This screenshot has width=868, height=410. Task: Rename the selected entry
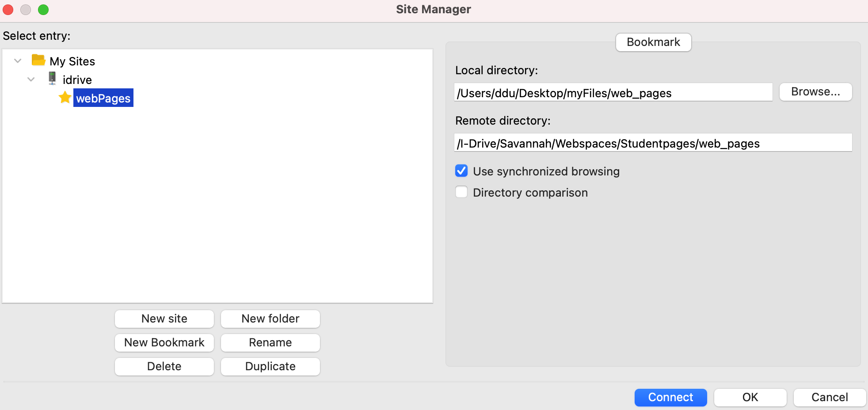(270, 342)
